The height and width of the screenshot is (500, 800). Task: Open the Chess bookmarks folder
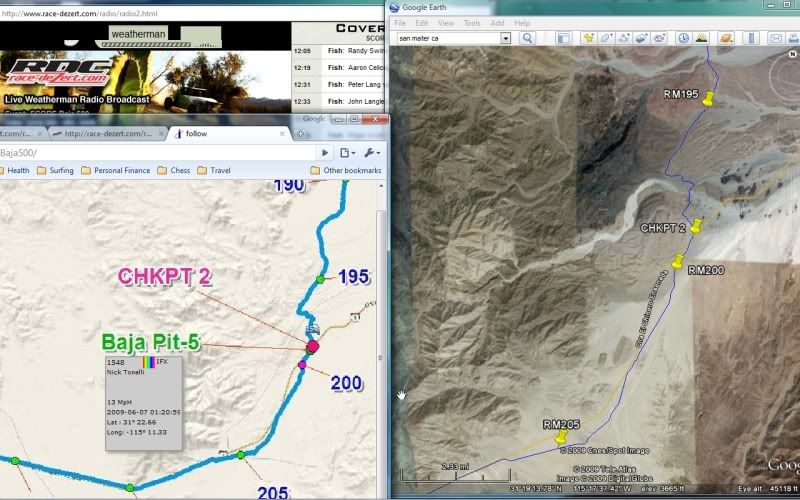173,170
